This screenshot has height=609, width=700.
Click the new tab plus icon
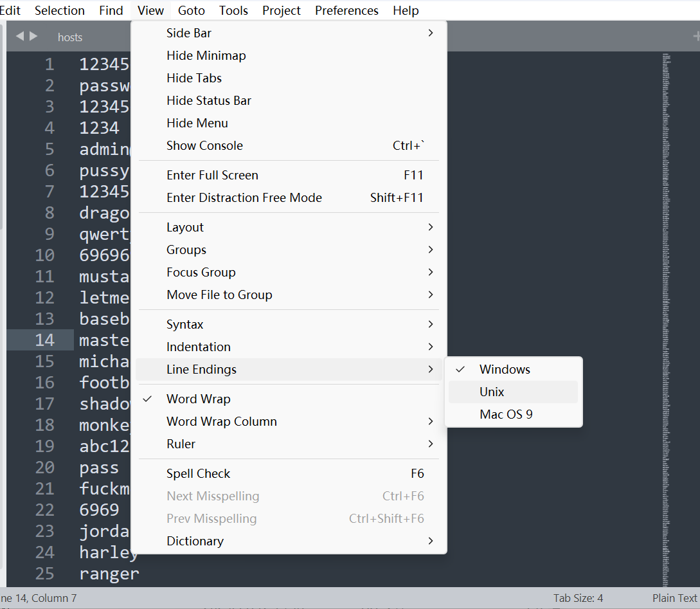696,36
